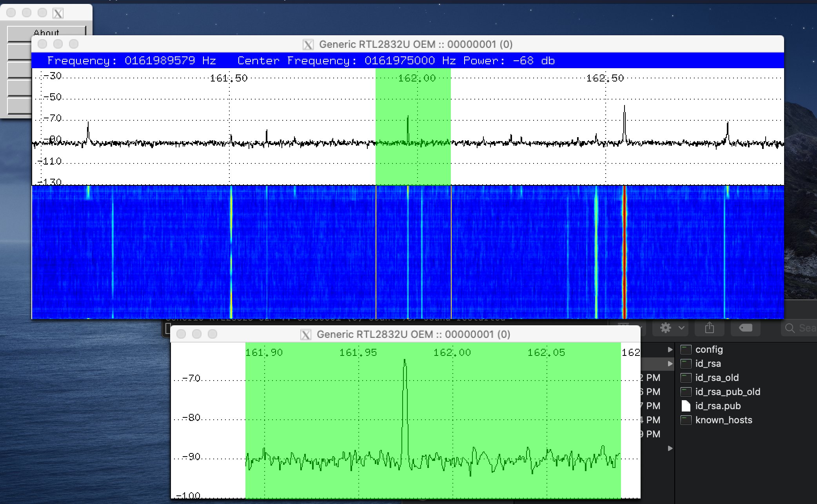Close the zoom spectrum window

pyautogui.click(x=181, y=334)
